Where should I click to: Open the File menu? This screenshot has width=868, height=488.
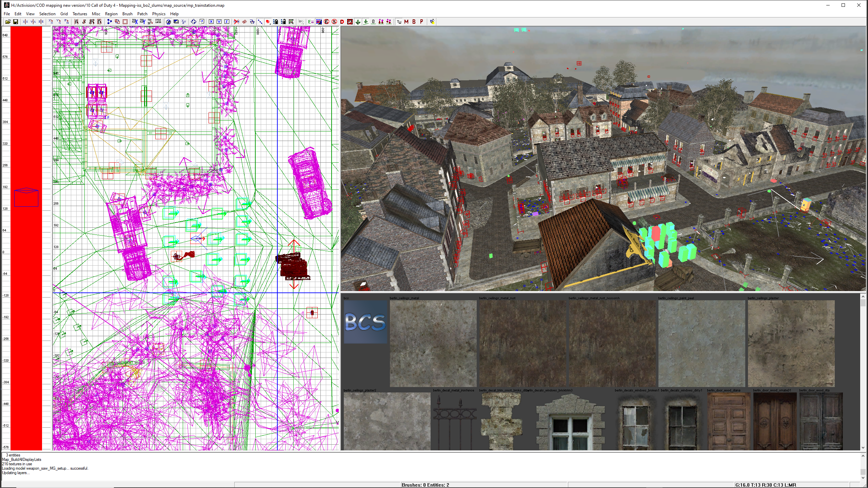7,14
